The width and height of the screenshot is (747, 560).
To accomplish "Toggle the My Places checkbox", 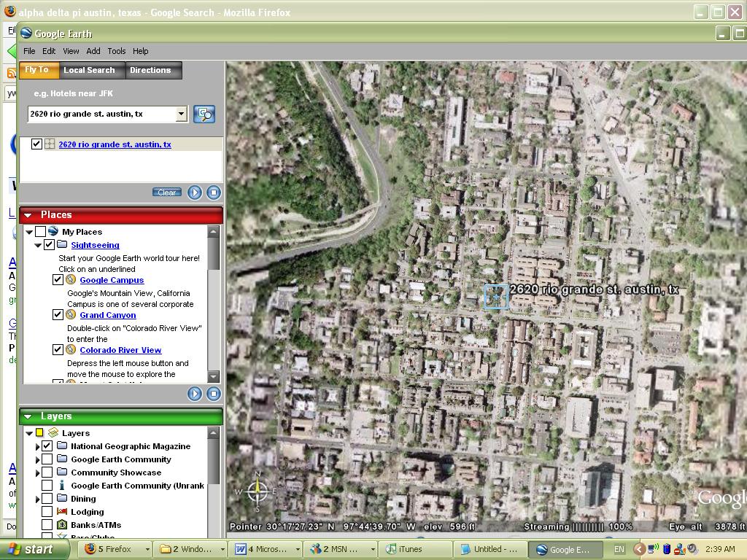I will (41, 231).
